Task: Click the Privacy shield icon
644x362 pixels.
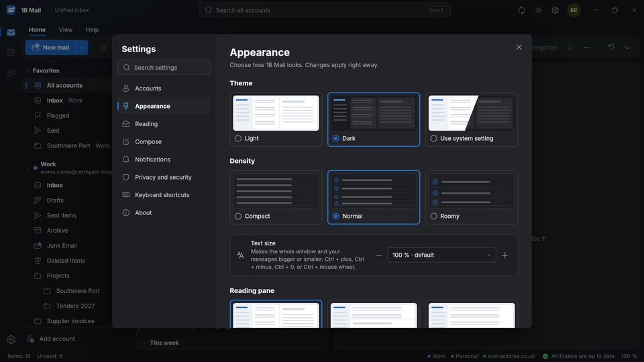Action: pos(125,177)
